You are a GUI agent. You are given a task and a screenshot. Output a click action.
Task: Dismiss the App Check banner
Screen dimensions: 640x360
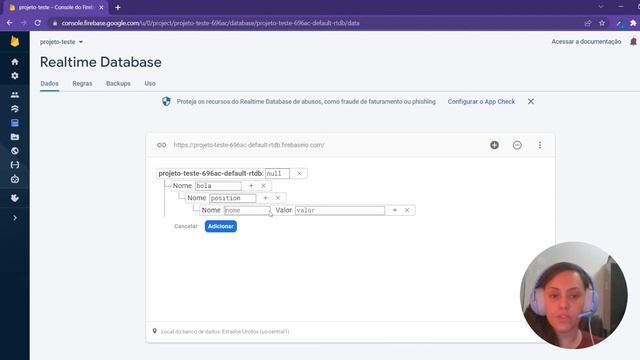[x=531, y=102]
